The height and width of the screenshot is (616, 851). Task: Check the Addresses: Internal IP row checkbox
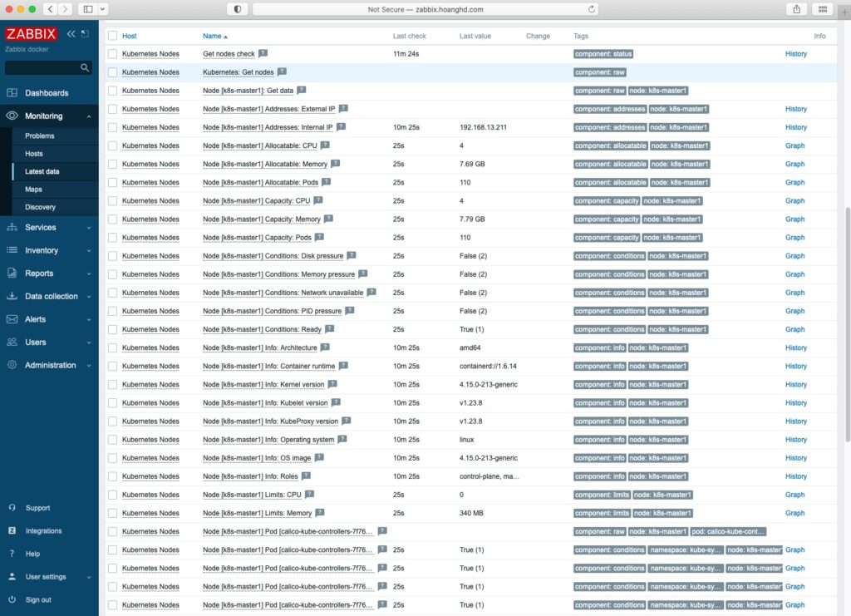pyautogui.click(x=112, y=127)
